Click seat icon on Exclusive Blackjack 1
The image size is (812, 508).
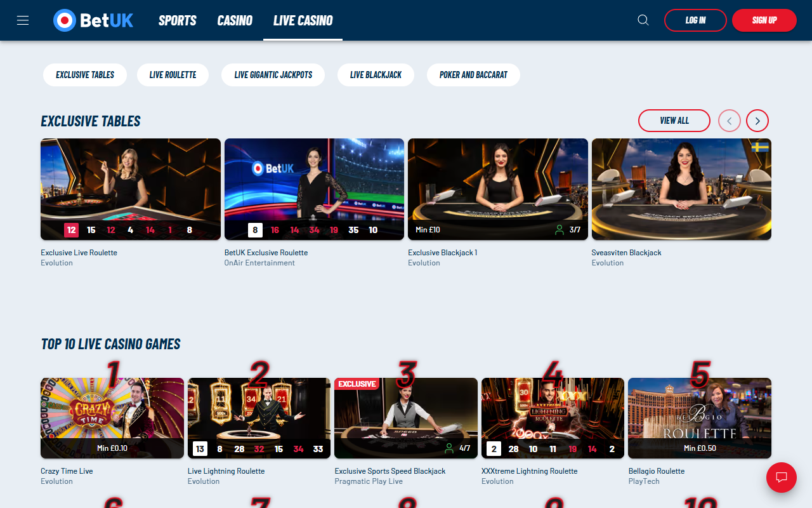pyautogui.click(x=560, y=230)
